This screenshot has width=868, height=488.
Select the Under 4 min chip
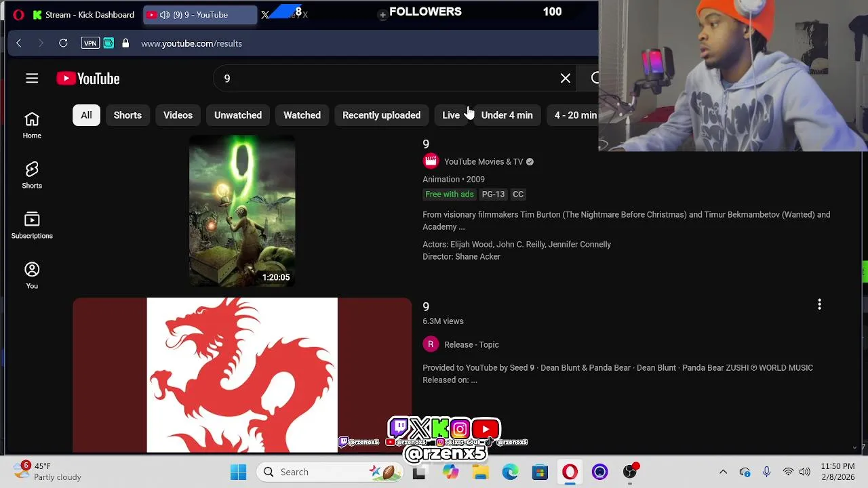click(x=507, y=115)
